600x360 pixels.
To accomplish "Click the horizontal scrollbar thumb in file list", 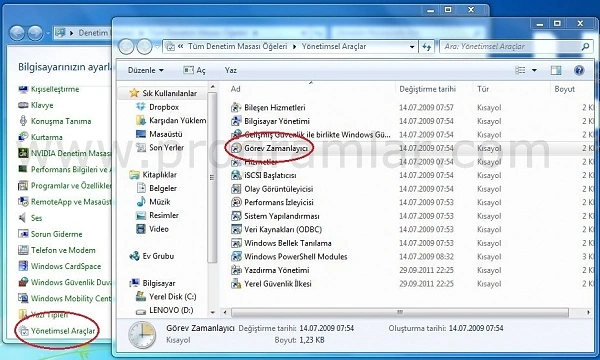I will (400, 313).
